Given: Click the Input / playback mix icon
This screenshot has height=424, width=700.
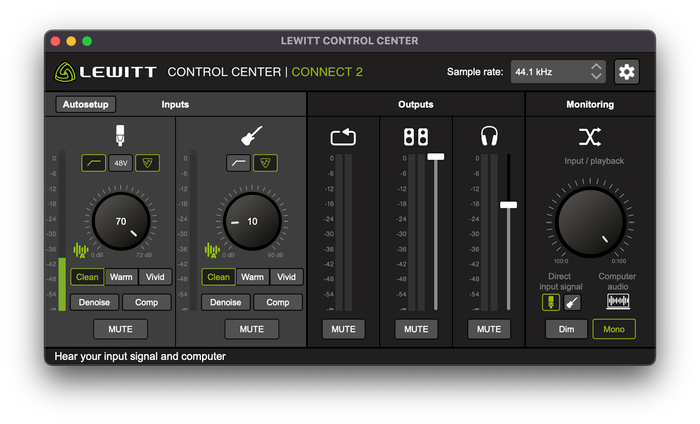Looking at the screenshot, I should (590, 137).
